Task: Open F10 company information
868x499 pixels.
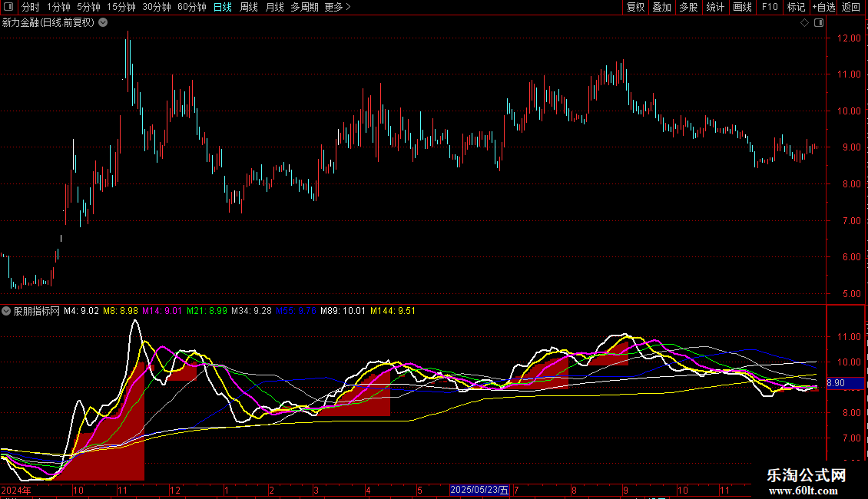Action: [x=769, y=8]
